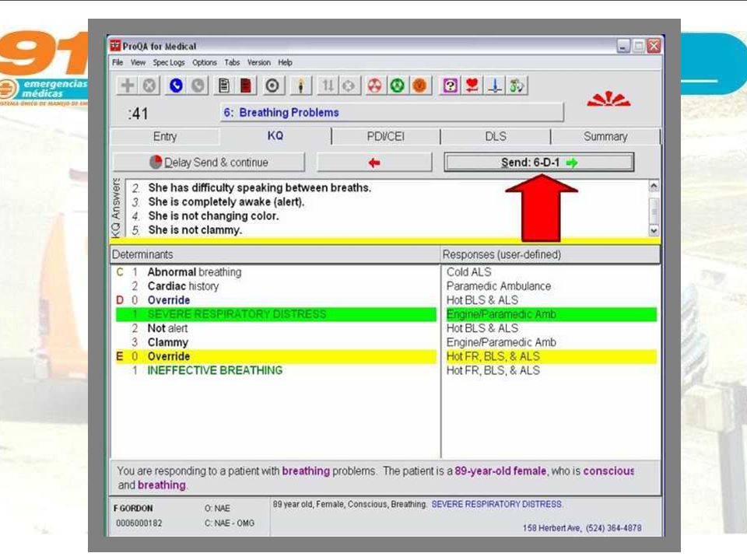
Task: Select the yellow E-level Override determinant
Action: tap(275, 356)
